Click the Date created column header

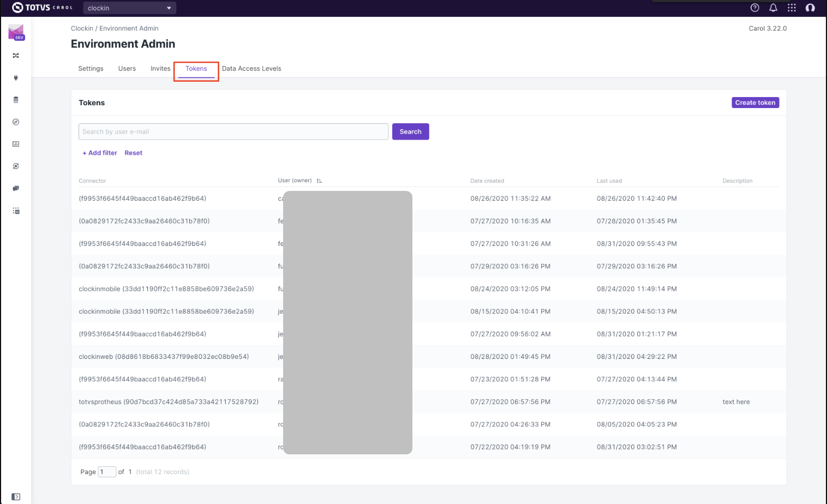(x=487, y=181)
